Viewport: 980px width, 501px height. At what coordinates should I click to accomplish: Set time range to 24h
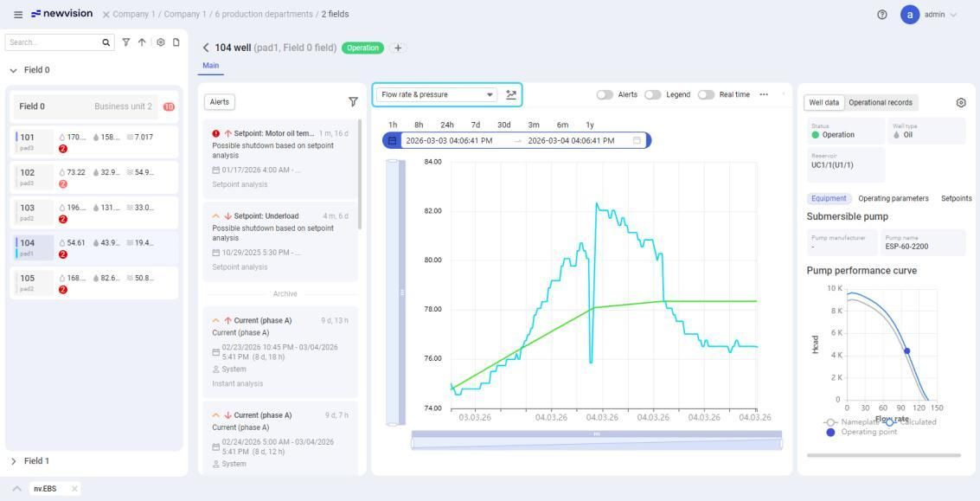click(447, 125)
